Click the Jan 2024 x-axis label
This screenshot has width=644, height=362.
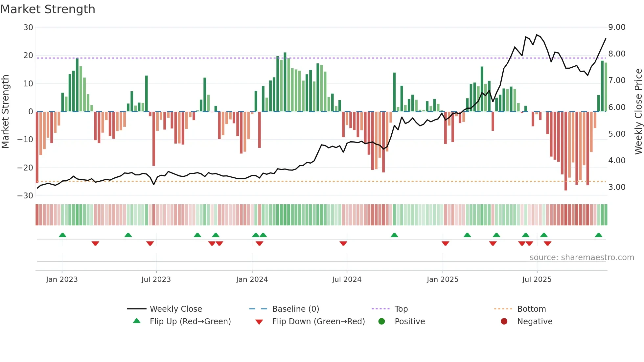tap(252, 279)
